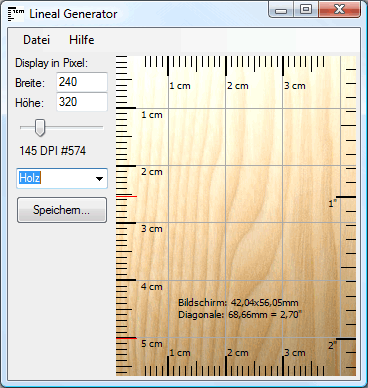Screen dimensions: 368x388
Task: Click the 2" inch mark on right ruler
Action: pyautogui.click(x=332, y=345)
